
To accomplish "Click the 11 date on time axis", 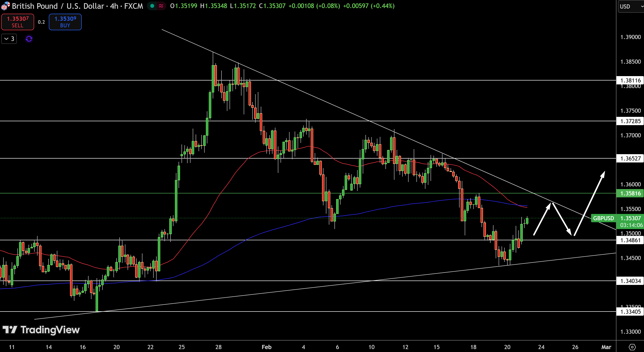I will (11, 347).
